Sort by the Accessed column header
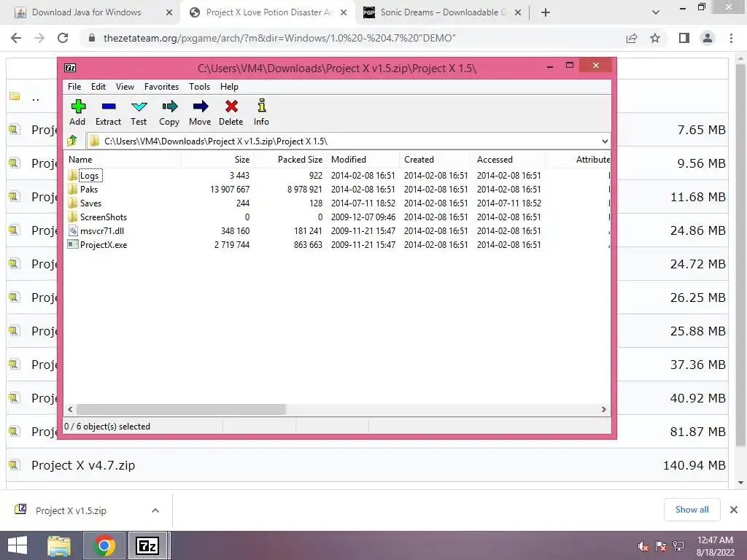 point(508,160)
